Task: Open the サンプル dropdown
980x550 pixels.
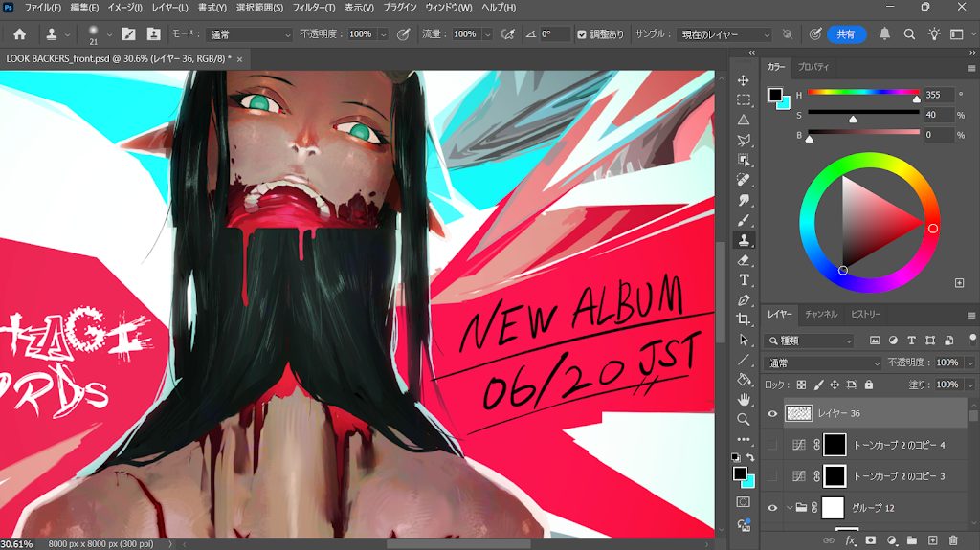Action: tap(724, 34)
